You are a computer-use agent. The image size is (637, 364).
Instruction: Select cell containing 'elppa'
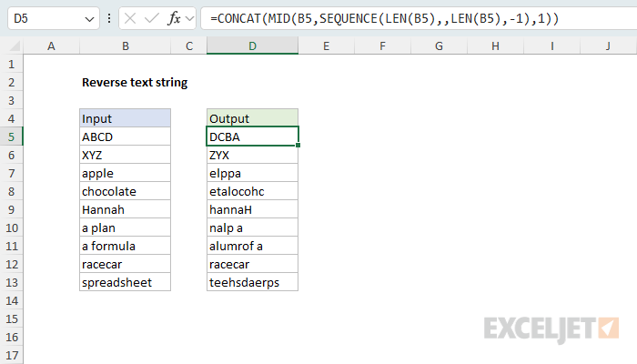[252, 174]
